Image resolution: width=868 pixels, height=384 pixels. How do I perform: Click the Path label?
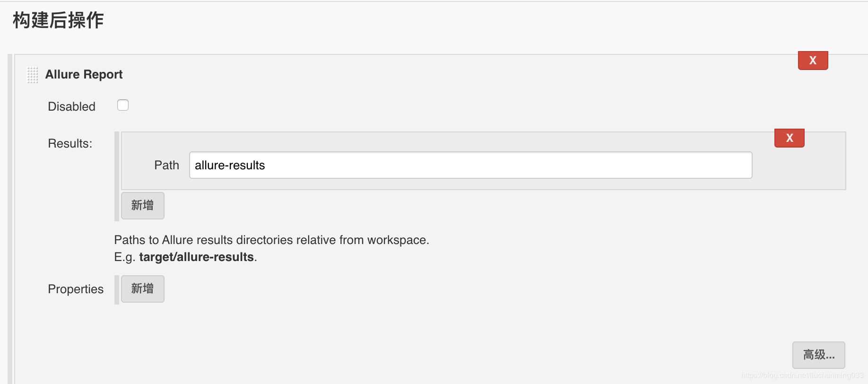tap(166, 165)
